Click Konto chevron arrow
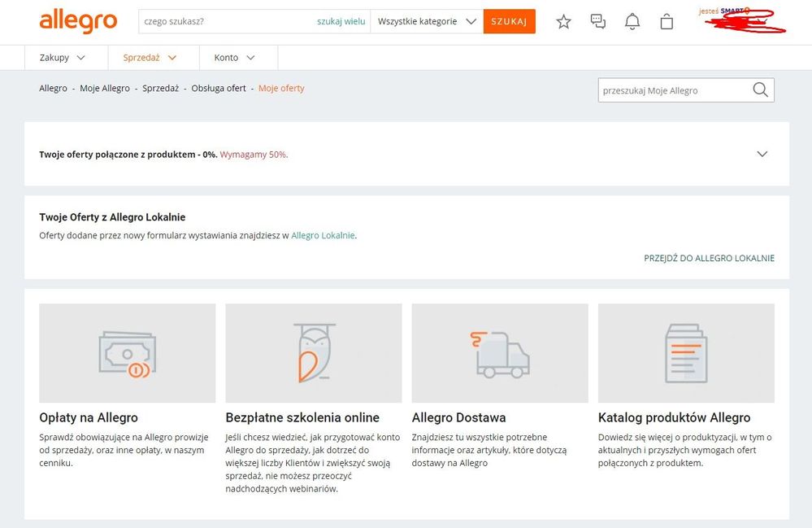This screenshot has width=812, height=528. tap(250, 58)
